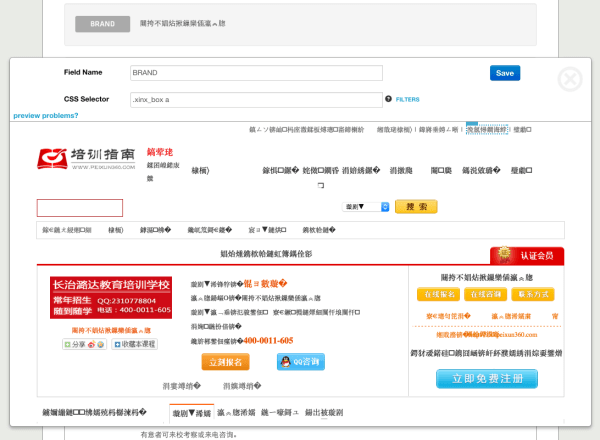Click the orange sign-up now button
Viewport: 600px width, 440px height.
point(225,362)
